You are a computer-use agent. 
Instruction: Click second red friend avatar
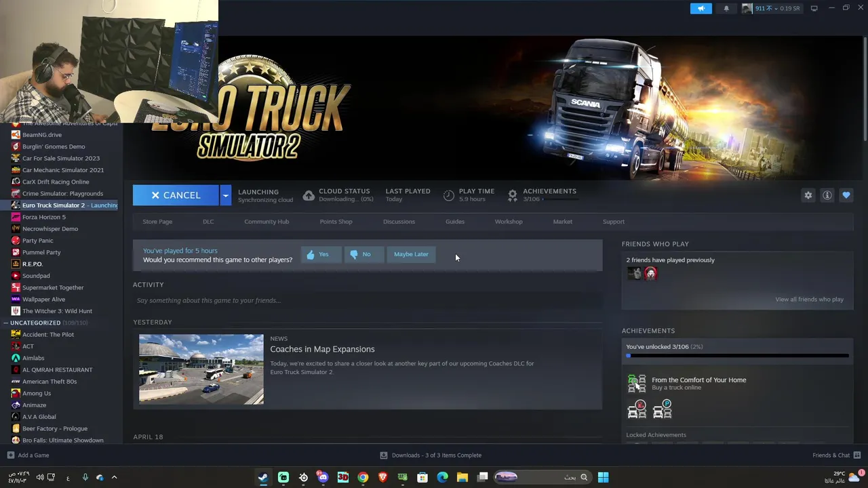[650, 273]
